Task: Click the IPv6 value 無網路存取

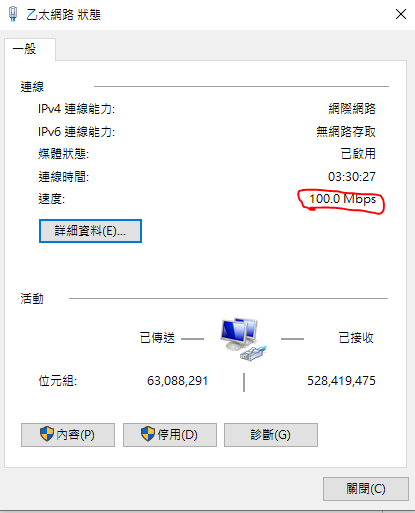Action: coord(346,132)
